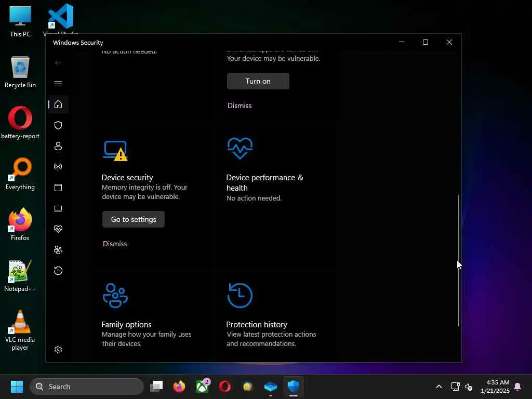Dismiss the Device security warning
The height and width of the screenshot is (399, 532).
[115, 244]
